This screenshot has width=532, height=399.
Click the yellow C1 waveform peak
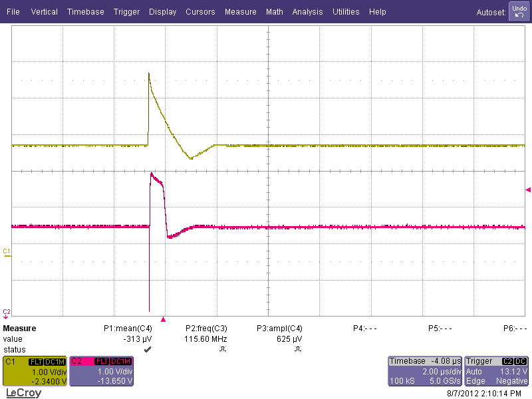[x=149, y=74]
